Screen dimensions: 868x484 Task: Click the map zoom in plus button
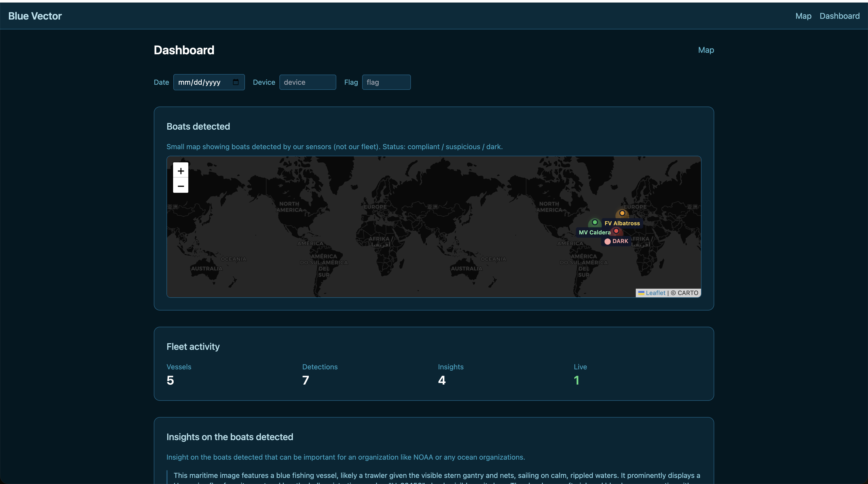[x=181, y=171]
